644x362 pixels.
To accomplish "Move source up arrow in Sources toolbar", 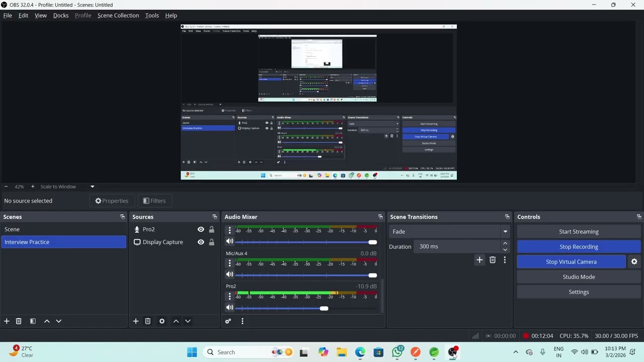I will click(x=176, y=321).
